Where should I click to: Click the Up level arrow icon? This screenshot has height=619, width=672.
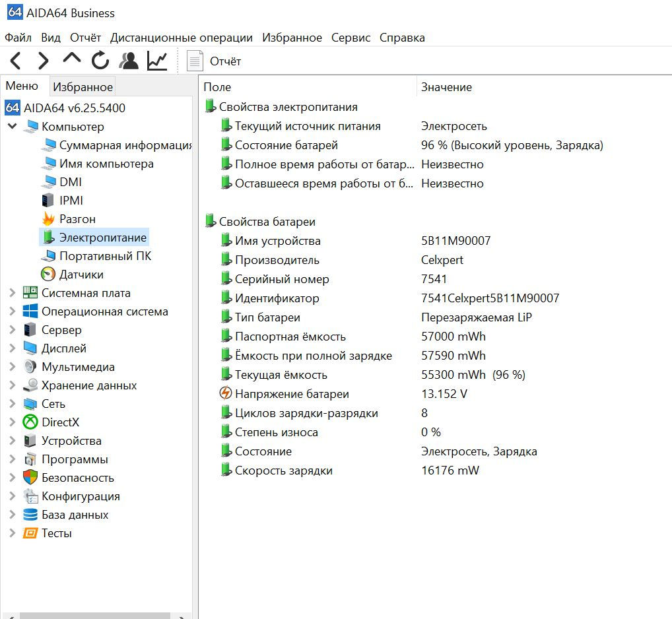[x=71, y=59]
